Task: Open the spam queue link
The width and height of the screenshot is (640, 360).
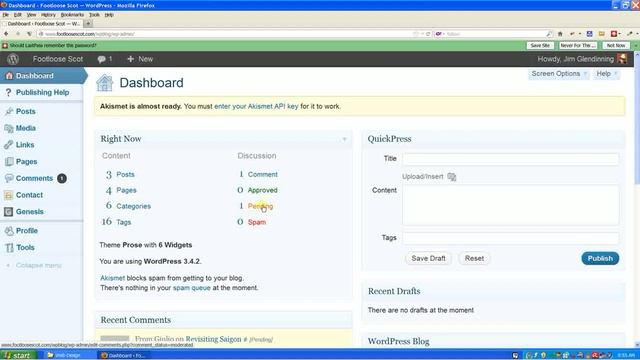Action: point(191,288)
